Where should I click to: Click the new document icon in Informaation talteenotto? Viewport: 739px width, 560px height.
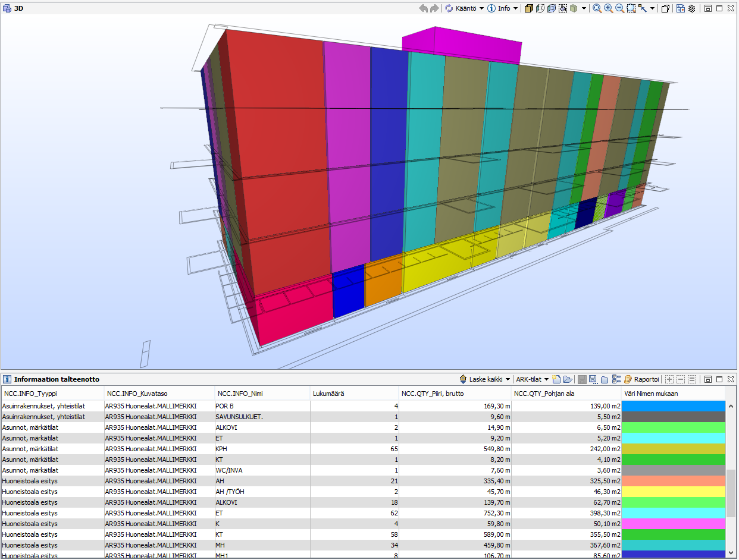pos(556,379)
